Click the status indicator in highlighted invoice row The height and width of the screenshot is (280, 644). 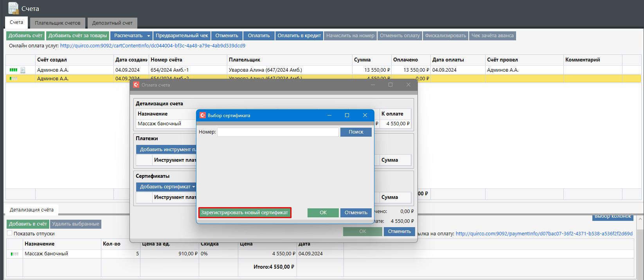(13, 79)
